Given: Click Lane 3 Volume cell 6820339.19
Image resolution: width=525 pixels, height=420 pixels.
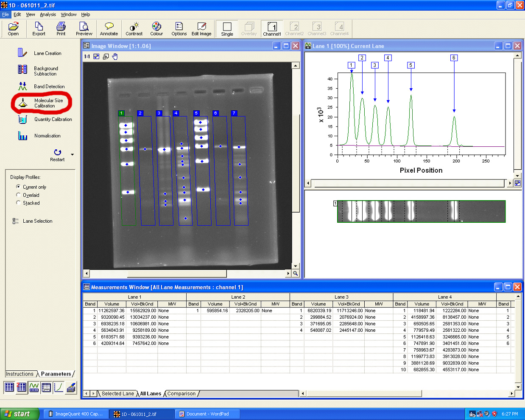Looking at the screenshot, I should tap(318, 311).
